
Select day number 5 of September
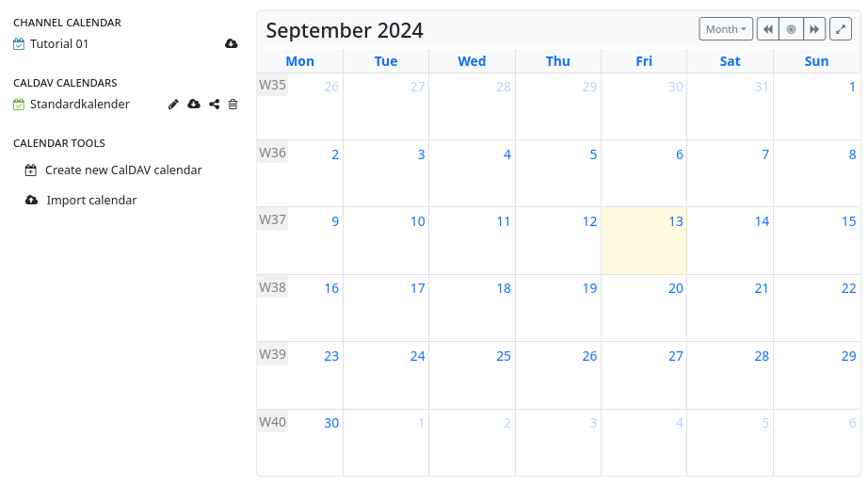[x=593, y=154]
